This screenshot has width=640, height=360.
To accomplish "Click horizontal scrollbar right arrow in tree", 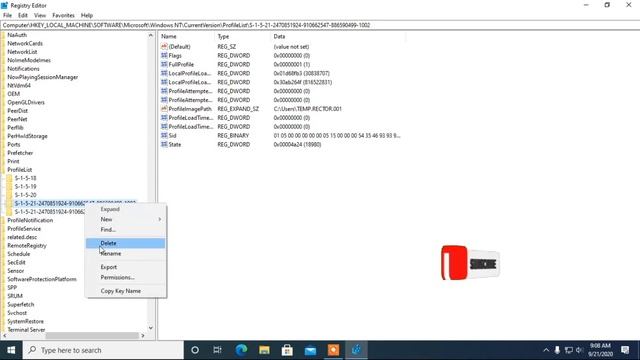I will point(143,336).
